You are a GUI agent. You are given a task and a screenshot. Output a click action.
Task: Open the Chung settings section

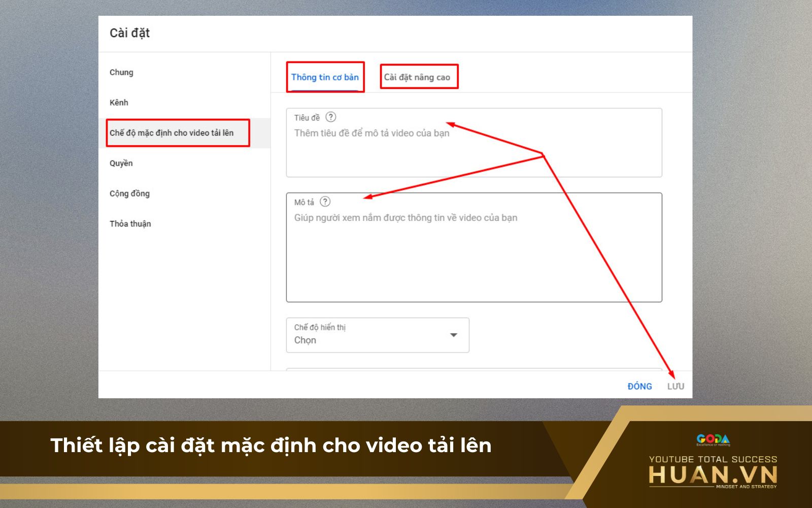click(121, 72)
